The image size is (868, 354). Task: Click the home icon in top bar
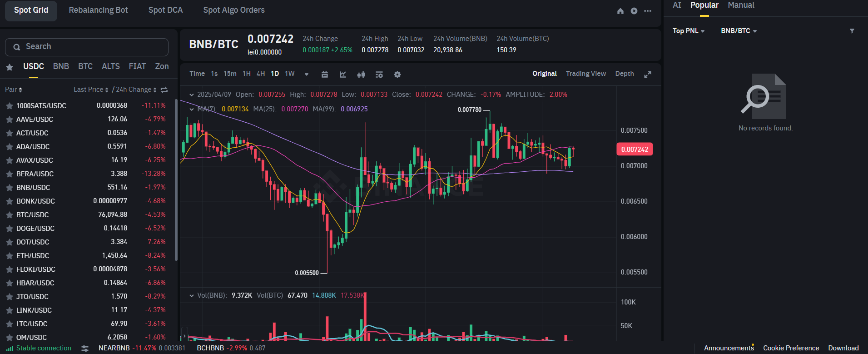(620, 11)
